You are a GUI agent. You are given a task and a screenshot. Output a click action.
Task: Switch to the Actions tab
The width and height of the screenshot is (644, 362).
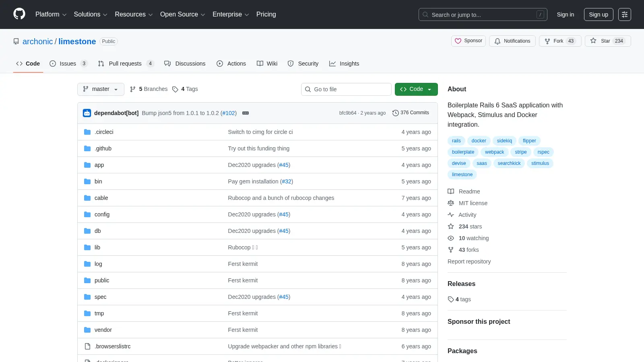point(231,64)
